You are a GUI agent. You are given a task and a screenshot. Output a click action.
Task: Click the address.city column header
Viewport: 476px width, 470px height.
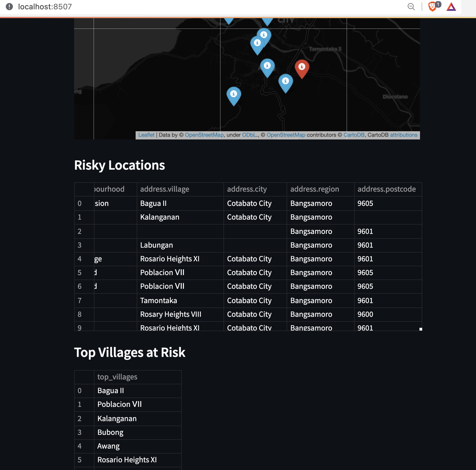[255, 189]
